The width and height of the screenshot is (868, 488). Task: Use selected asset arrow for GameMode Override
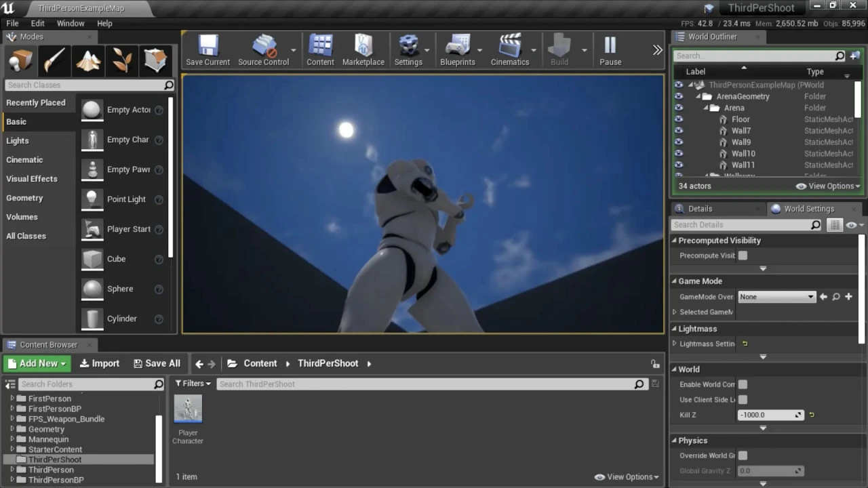tap(824, 297)
